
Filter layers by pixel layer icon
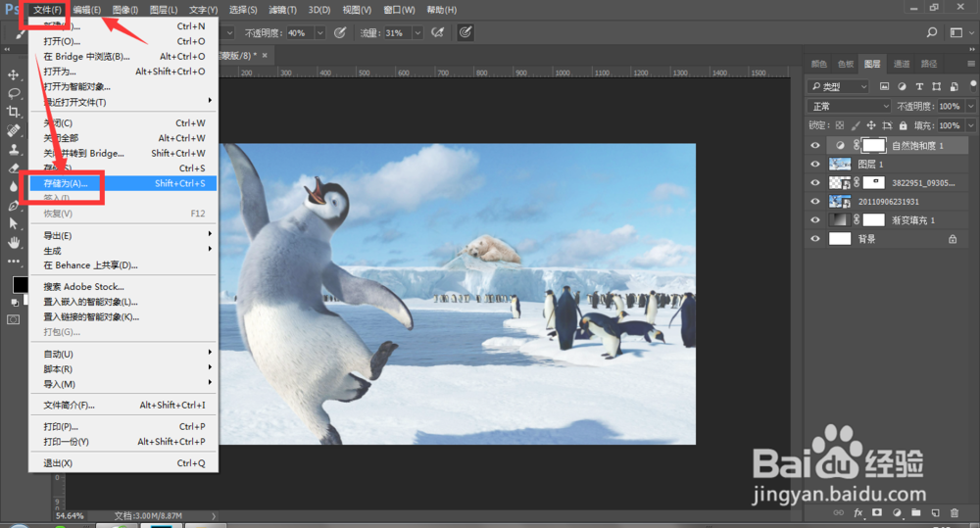click(x=884, y=86)
